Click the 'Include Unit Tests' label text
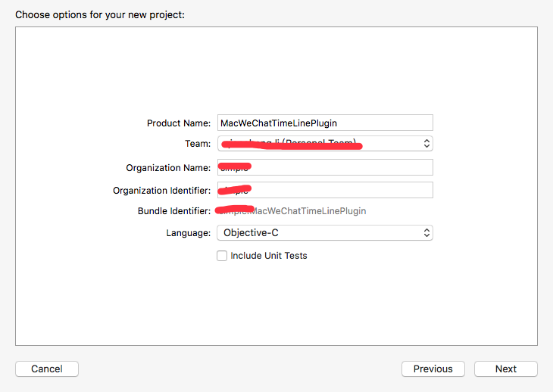This screenshot has width=553, height=392. point(269,256)
